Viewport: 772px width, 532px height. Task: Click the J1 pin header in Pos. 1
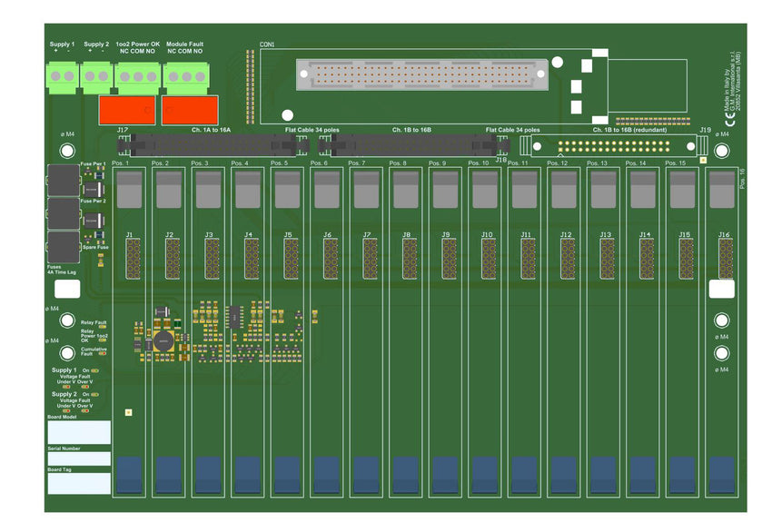[x=130, y=259]
